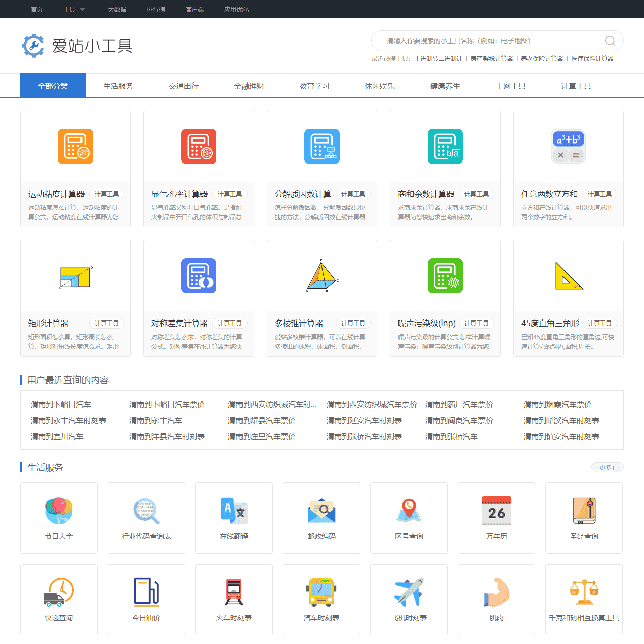Image resolution: width=644 pixels, height=644 pixels.
Task: Click the 分解质因数计算 tool icon
Action: (321, 146)
